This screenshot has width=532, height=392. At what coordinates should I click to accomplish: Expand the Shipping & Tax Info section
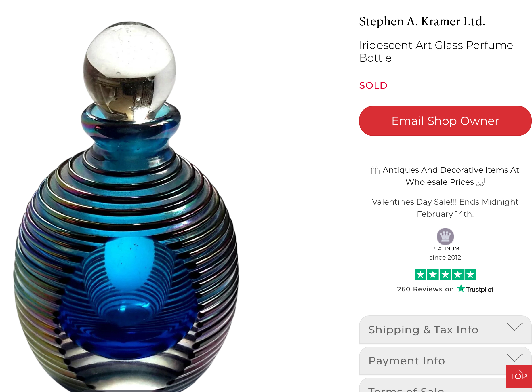click(x=445, y=330)
